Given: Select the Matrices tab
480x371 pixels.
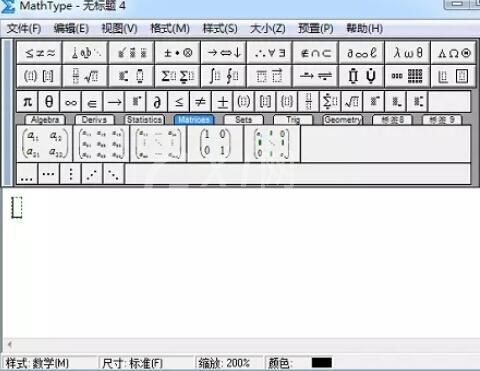Looking at the screenshot, I should [194, 120].
